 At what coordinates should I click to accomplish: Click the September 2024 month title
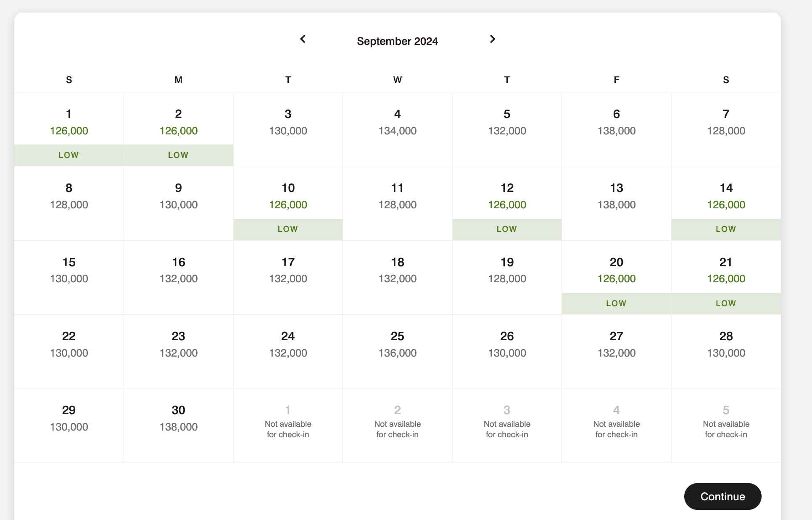(x=397, y=41)
